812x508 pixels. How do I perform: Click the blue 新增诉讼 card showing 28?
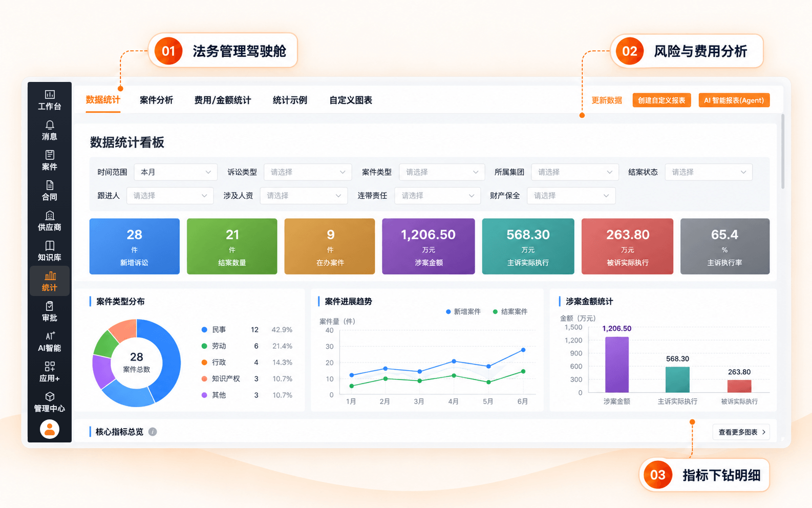click(135, 246)
